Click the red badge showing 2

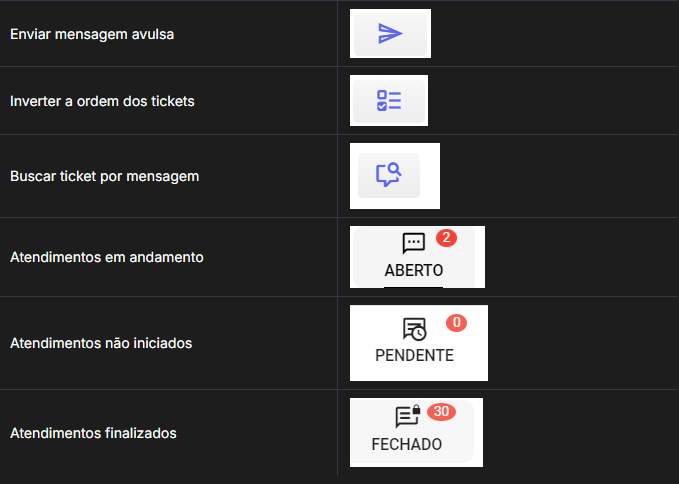point(446,238)
